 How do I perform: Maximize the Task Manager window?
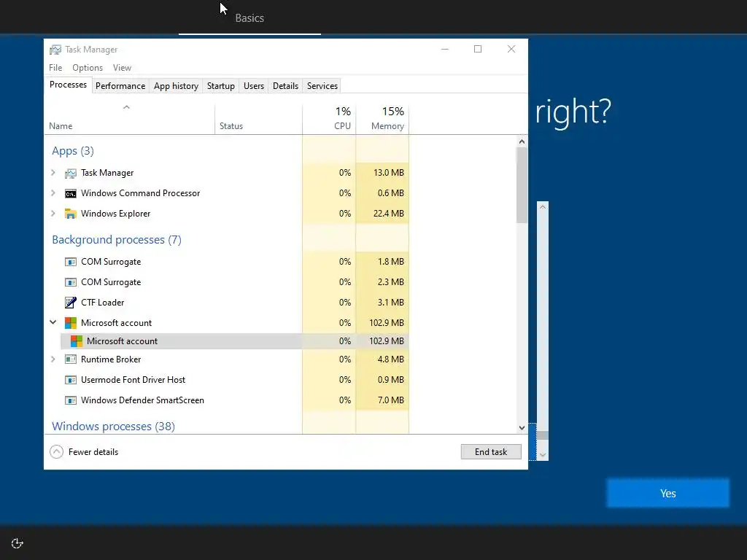[x=478, y=49]
